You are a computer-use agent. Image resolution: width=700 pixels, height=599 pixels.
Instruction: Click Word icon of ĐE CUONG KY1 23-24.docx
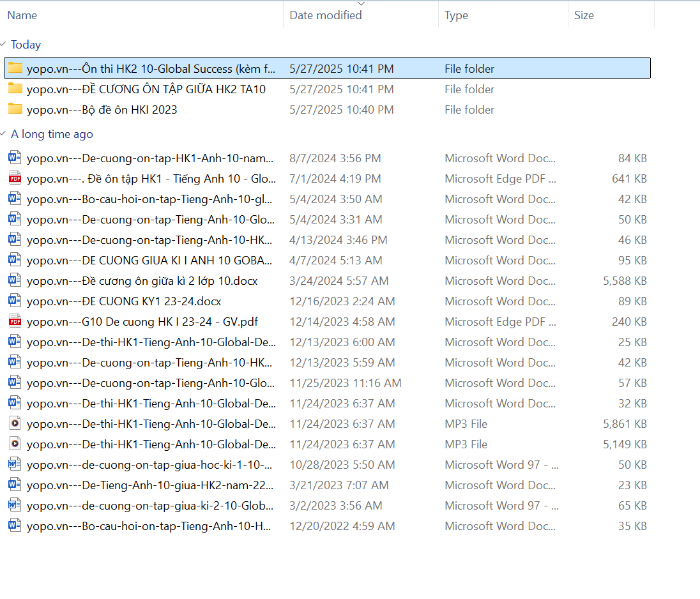point(15,301)
